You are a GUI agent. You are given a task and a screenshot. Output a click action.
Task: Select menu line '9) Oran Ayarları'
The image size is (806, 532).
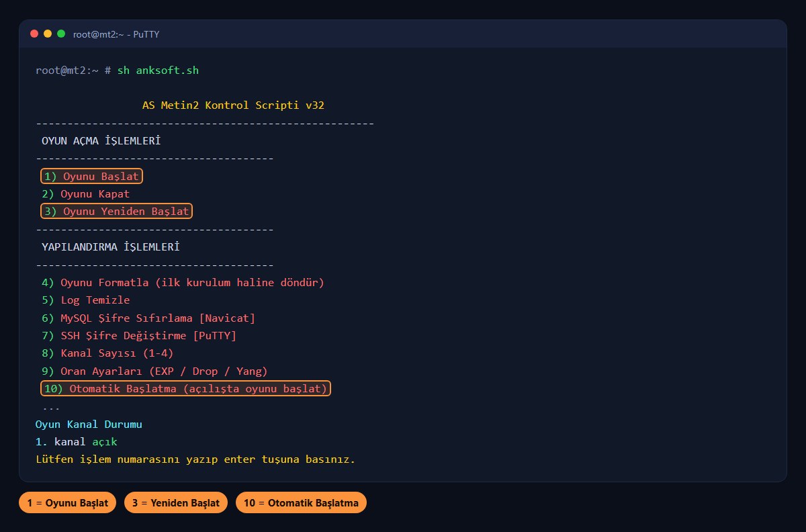(154, 371)
